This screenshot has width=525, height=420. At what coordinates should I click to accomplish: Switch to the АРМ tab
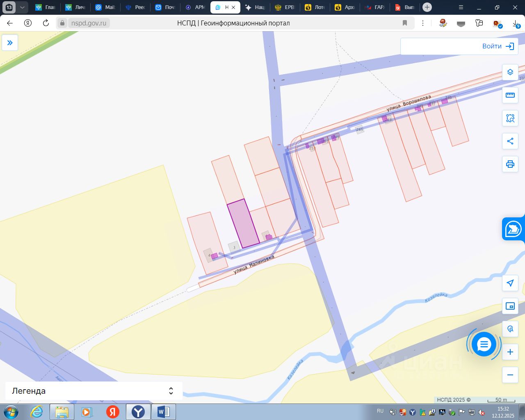click(195, 7)
